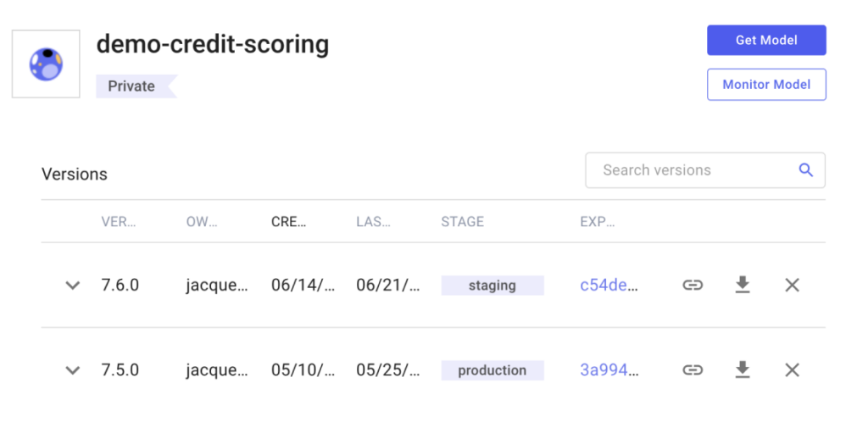
Task: Download version 7.6.0 model
Action: [742, 286]
